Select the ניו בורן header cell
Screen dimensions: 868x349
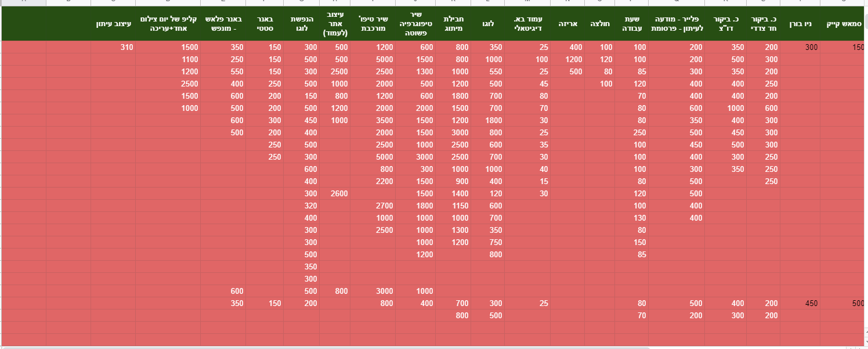coord(800,24)
